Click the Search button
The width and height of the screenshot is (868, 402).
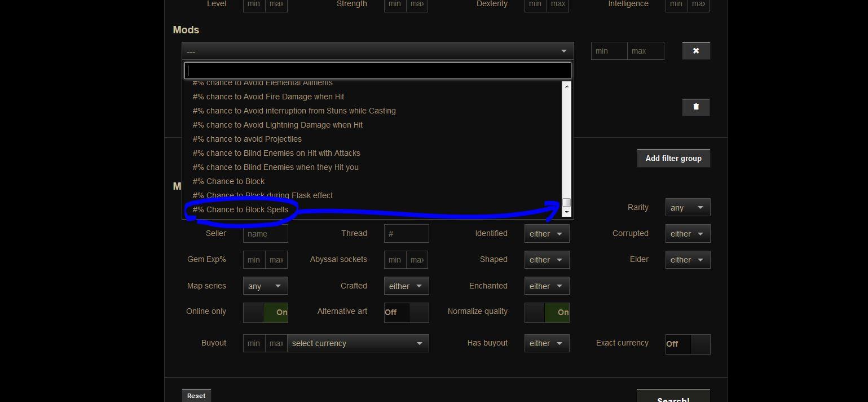click(673, 396)
